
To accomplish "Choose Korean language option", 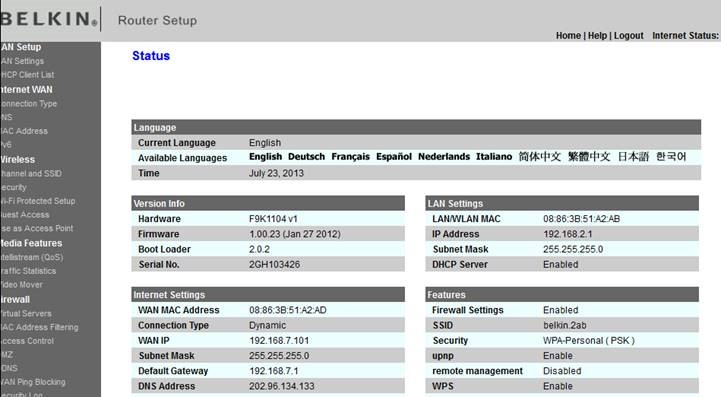I will click(671, 157).
